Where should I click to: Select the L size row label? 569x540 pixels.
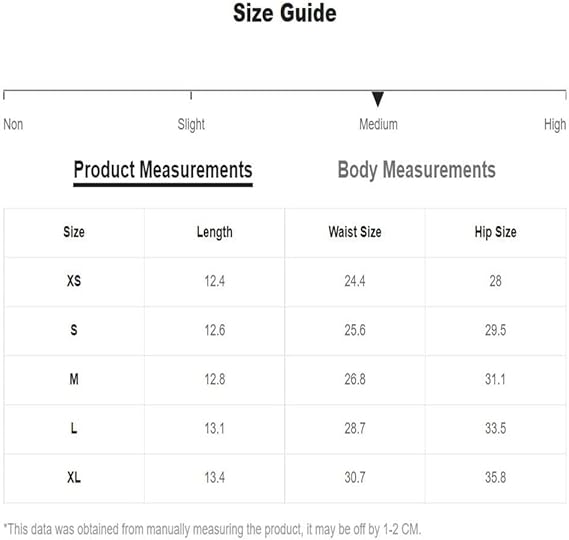74,428
